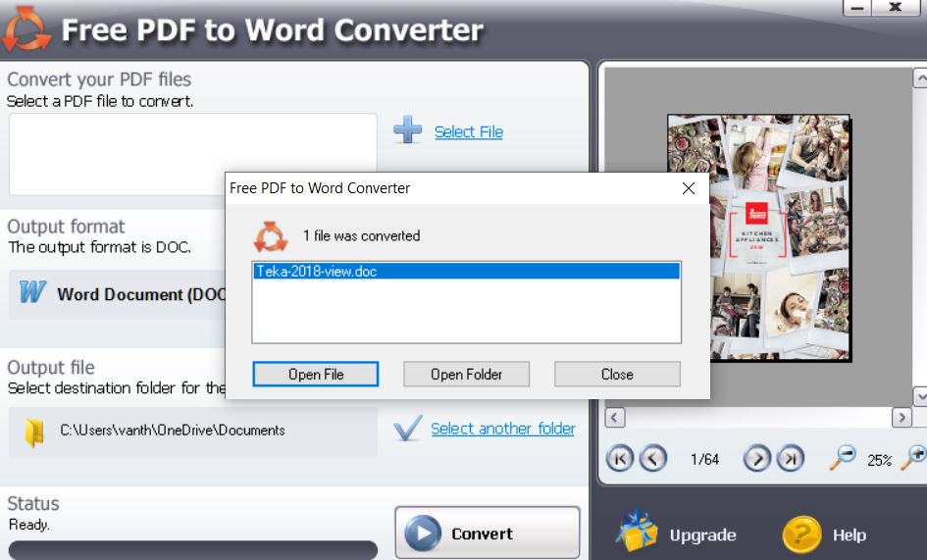The width and height of the screenshot is (927, 560).
Task: Click the blue plus icon
Action: tap(408, 129)
